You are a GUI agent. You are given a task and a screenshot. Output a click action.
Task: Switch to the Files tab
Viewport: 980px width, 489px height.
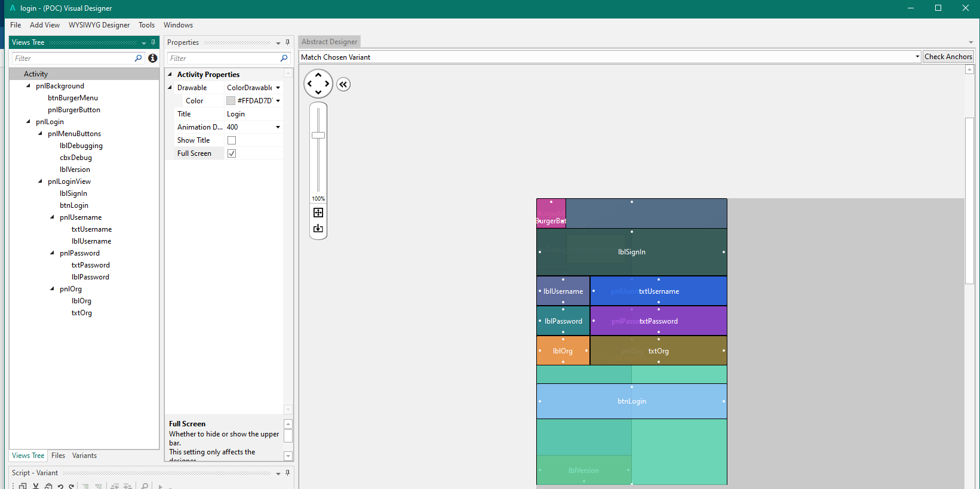click(x=58, y=456)
